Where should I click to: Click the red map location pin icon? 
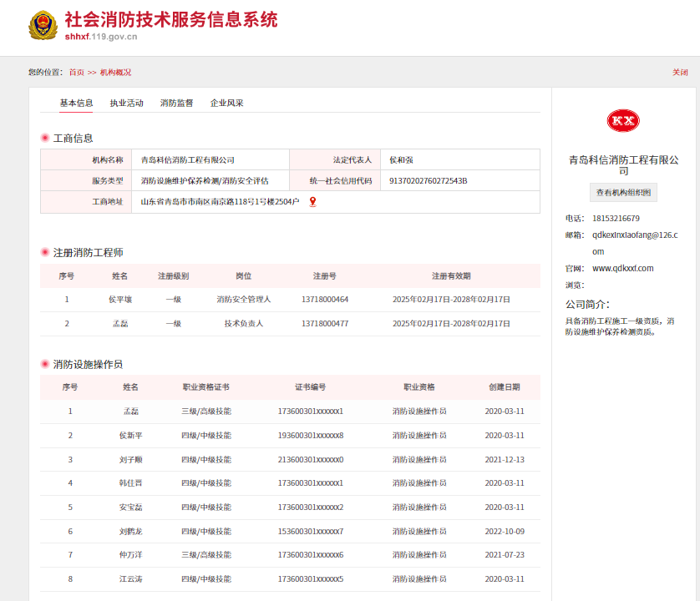click(x=312, y=202)
